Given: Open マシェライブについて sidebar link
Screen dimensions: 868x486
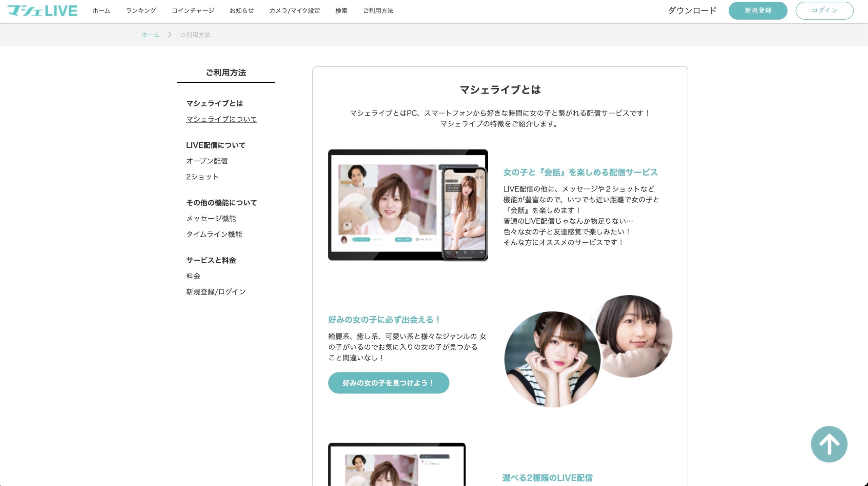Looking at the screenshot, I should click(x=221, y=119).
